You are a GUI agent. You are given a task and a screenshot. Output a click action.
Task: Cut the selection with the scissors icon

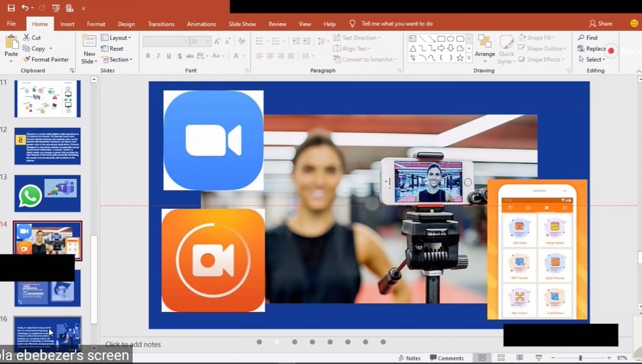pos(32,38)
